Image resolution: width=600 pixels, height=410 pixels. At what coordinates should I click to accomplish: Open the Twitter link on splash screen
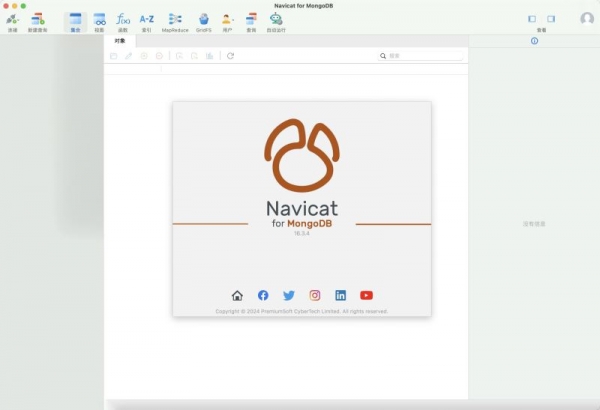(x=289, y=295)
